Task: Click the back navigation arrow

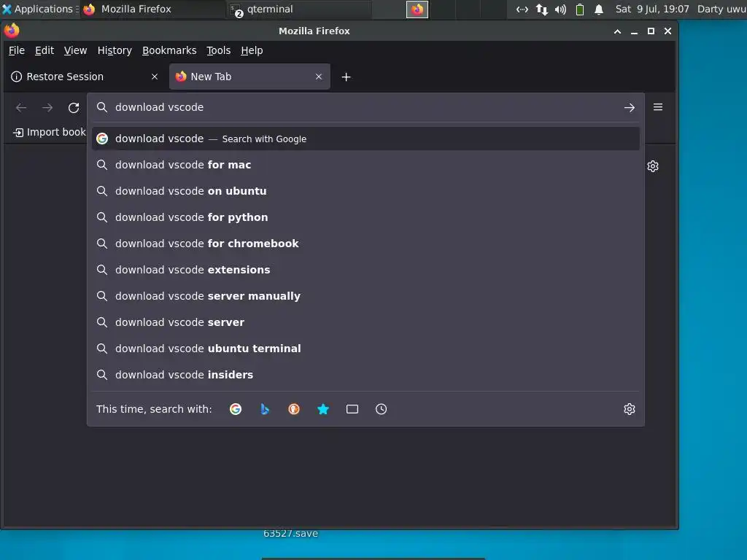Action: pyautogui.click(x=21, y=108)
